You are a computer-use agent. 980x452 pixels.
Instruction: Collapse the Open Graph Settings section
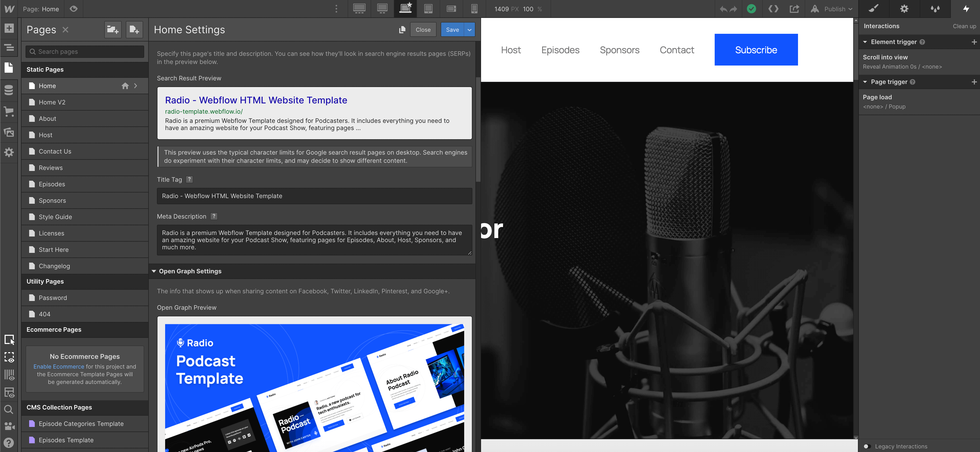154,271
